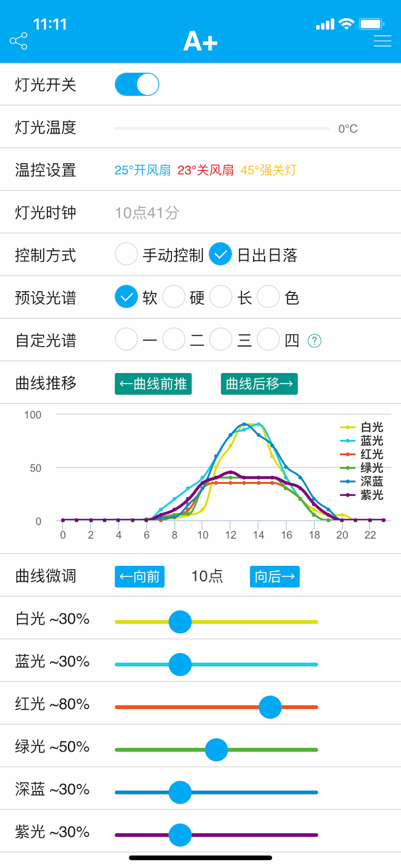This screenshot has width=401, height=868.
Task: Click the 红光 red light slider handle
Action: click(x=270, y=707)
